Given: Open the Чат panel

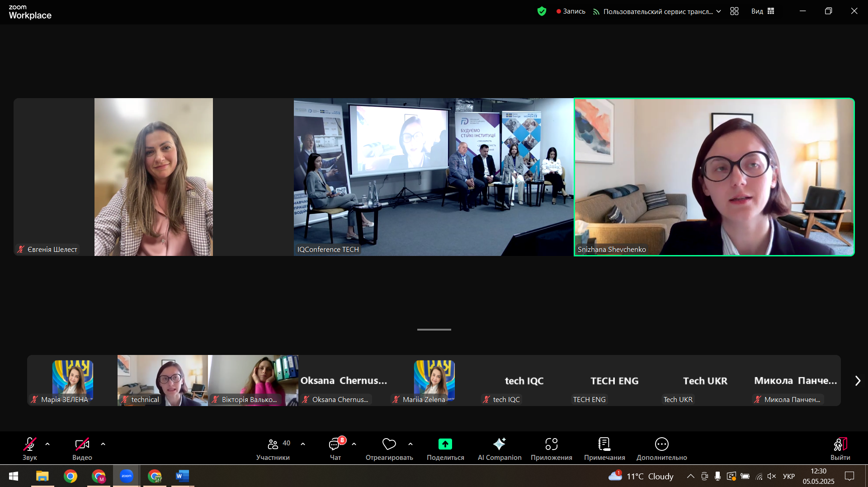Looking at the screenshot, I should point(335,449).
